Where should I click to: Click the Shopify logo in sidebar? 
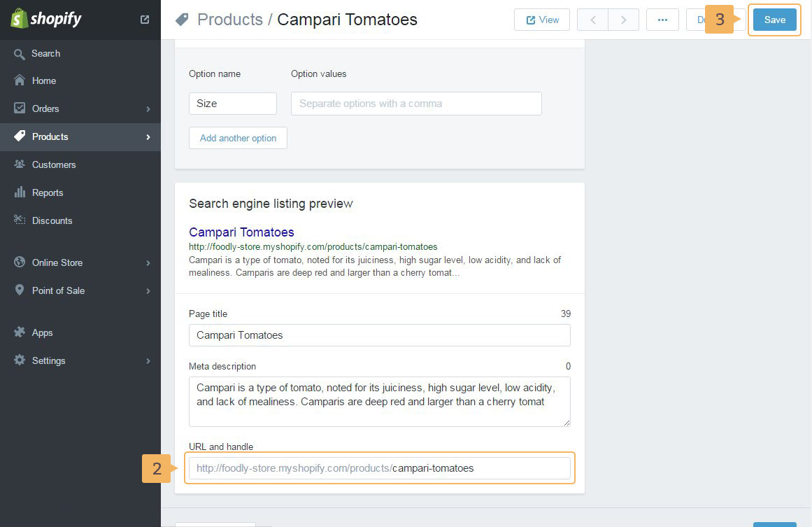coord(46,19)
